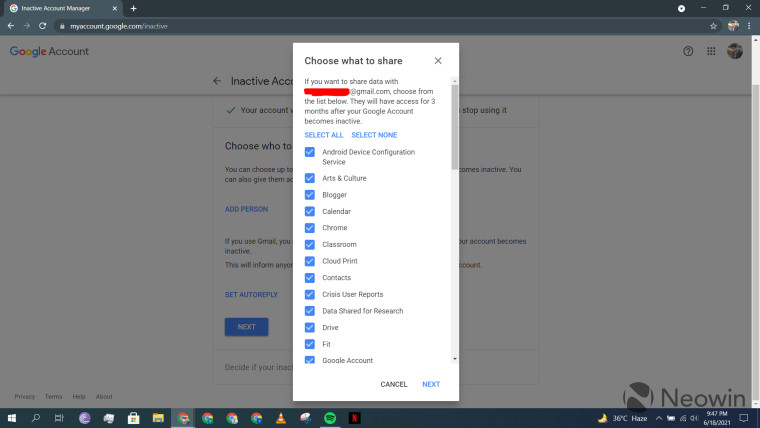The image size is (760, 428).
Task: Reload the page
Action: pyautogui.click(x=43, y=26)
